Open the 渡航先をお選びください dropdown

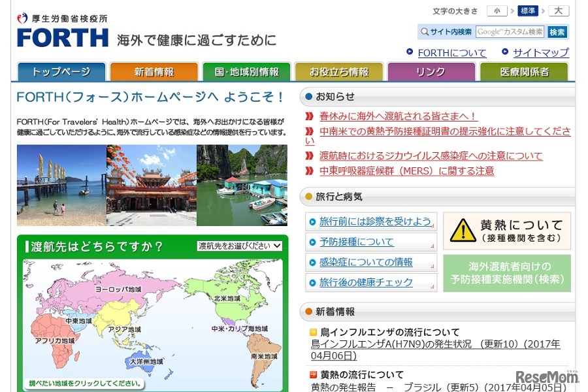240,246
